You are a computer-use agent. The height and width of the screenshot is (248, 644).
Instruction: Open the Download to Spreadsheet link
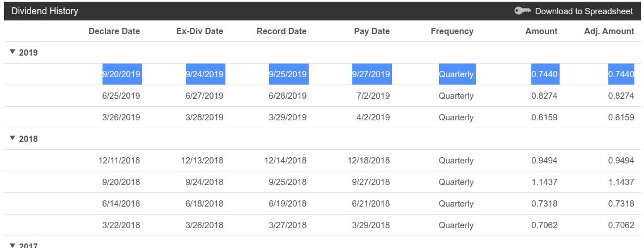point(583,11)
